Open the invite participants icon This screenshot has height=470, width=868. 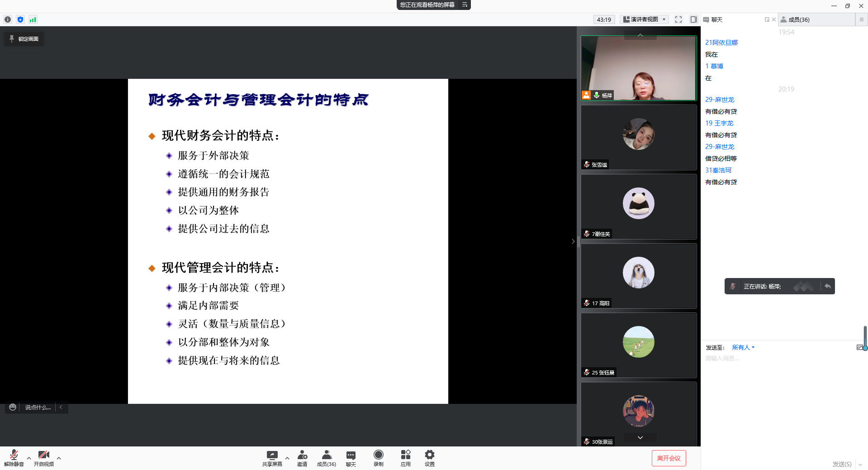coord(302,456)
